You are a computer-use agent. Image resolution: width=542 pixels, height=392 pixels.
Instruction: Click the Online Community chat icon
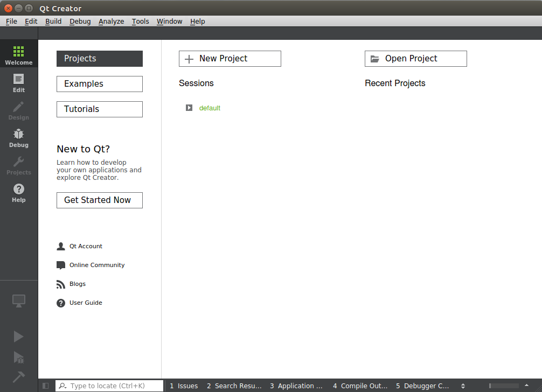[x=61, y=265]
